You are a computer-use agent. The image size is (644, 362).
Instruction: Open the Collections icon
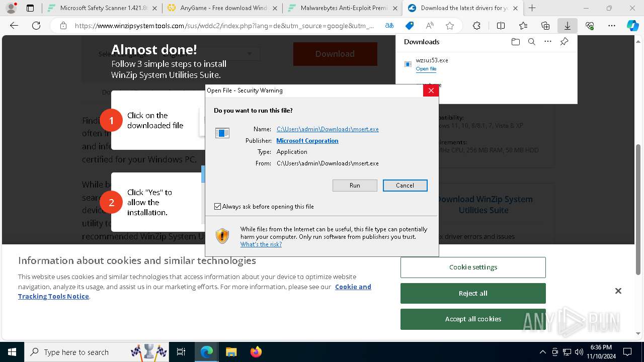tap(545, 26)
